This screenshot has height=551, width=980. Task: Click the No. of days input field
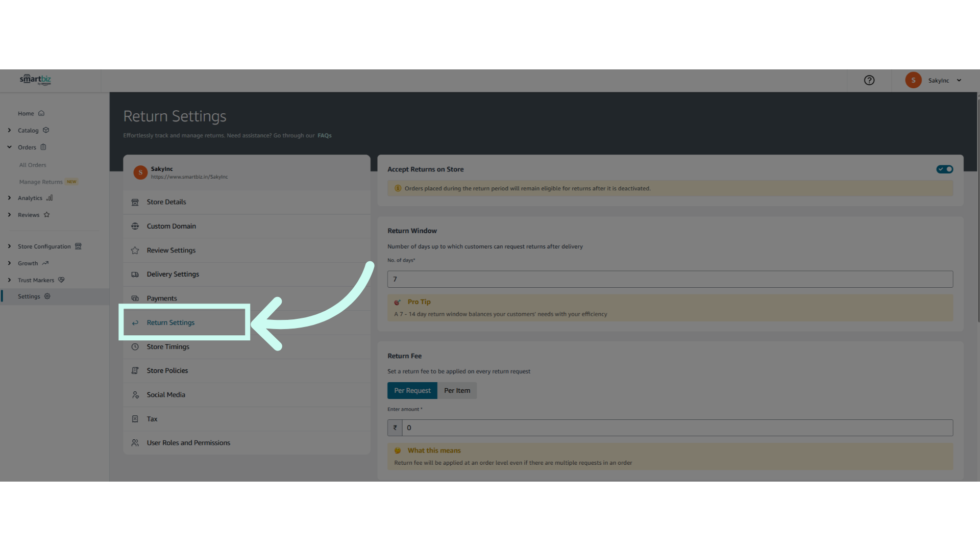[x=670, y=279]
